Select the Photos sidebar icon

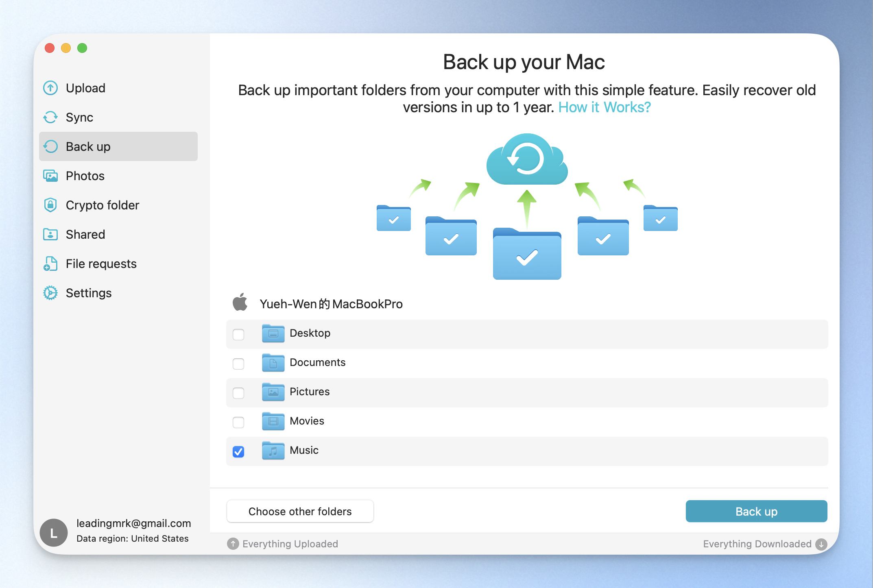(x=50, y=176)
